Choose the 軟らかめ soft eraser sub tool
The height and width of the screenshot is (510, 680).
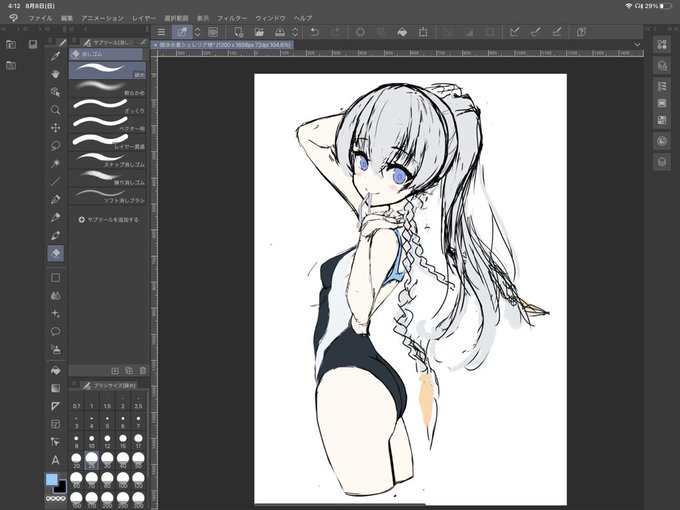pyautogui.click(x=108, y=88)
